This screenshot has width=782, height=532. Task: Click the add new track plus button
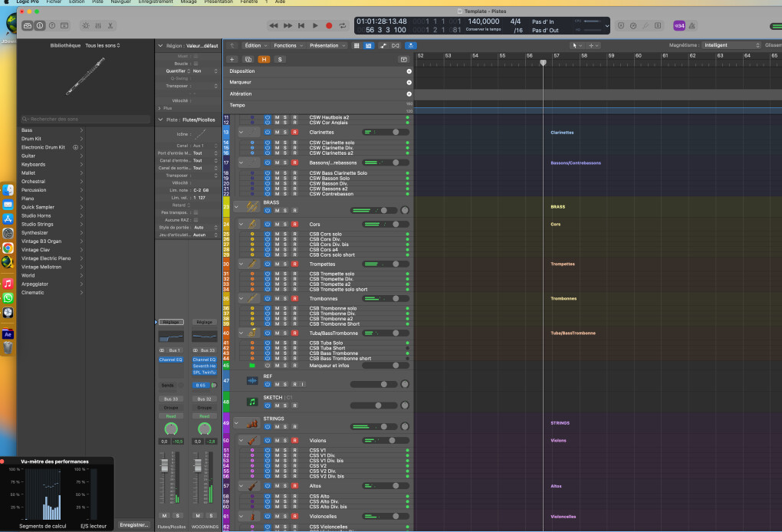232,59
